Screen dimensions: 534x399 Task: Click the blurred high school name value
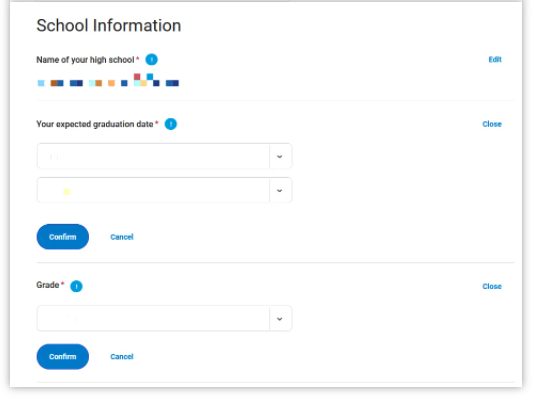[108, 80]
